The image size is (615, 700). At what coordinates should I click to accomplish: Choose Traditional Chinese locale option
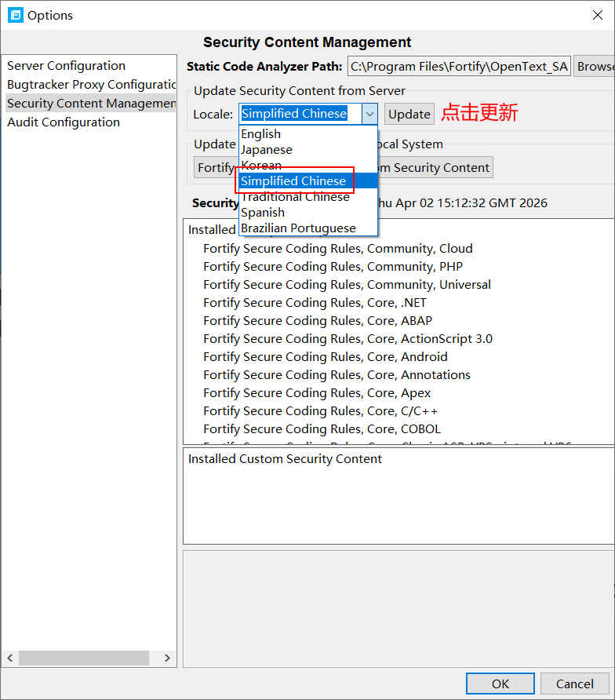click(308, 196)
